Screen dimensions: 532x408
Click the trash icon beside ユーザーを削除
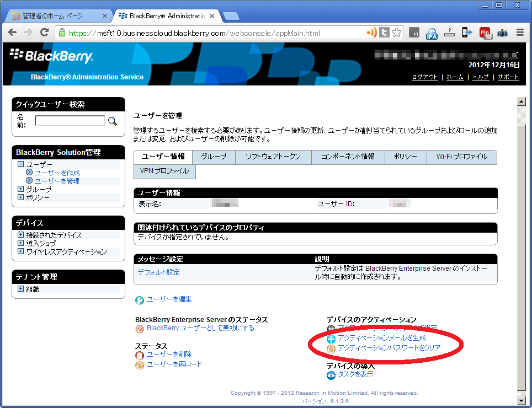[x=140, y=355]
